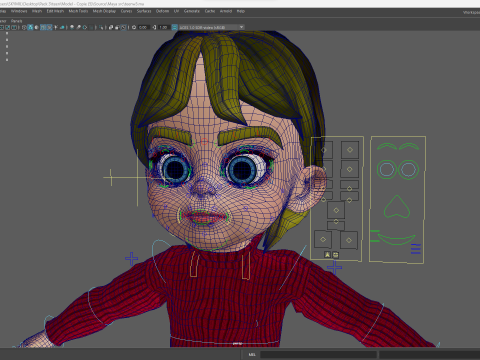Image resolution: width=480 pixels, height=360 pixels.
Task: Enable screen space ambient occlusion
Action: pyautogui.click(x=72, y=27)
